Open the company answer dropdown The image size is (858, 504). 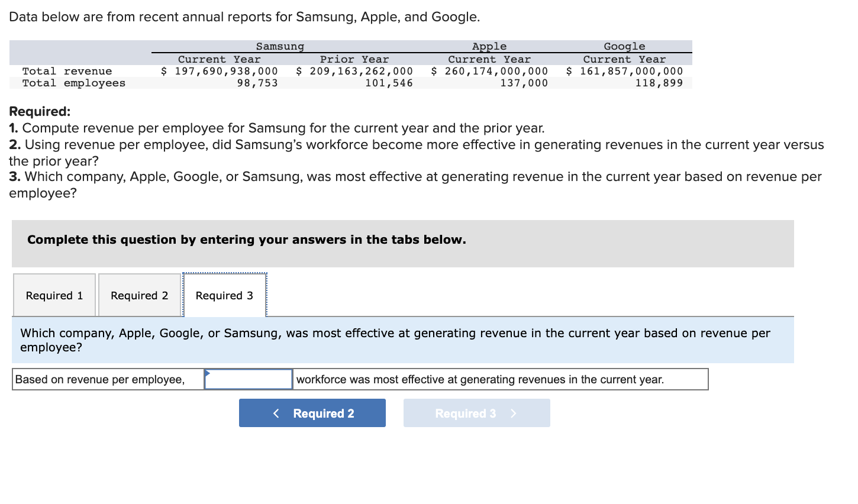tap(248, 379)
